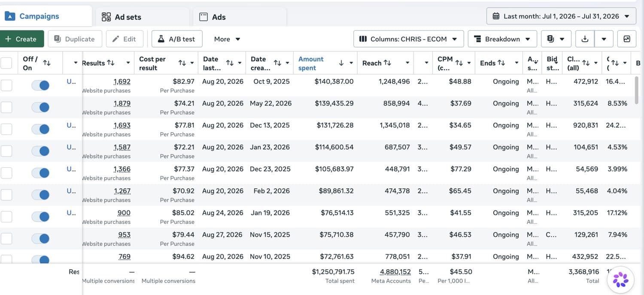Tick the select-all header checkbox

[x=6, y=63]
